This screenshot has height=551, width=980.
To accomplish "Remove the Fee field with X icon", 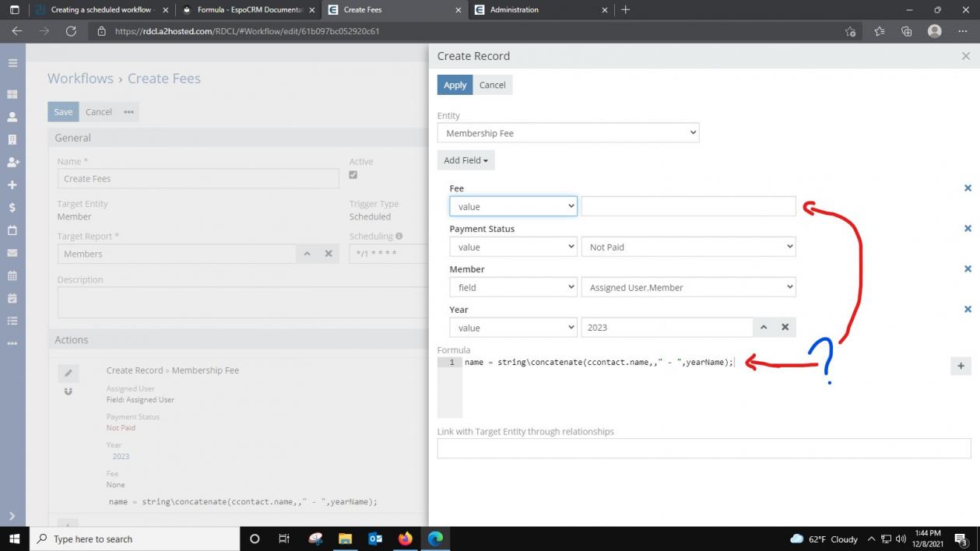I will pos(968,188).
